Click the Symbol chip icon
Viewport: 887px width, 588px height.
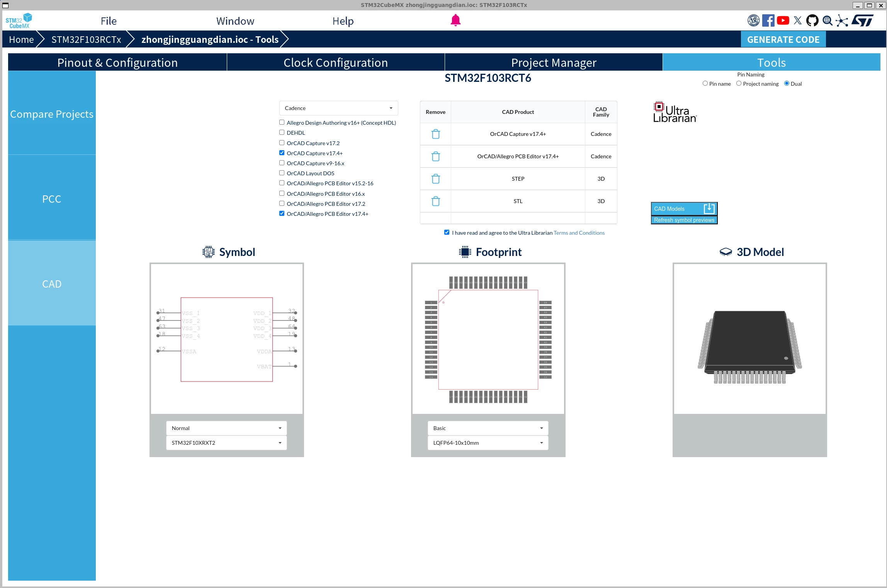point(208,252)
